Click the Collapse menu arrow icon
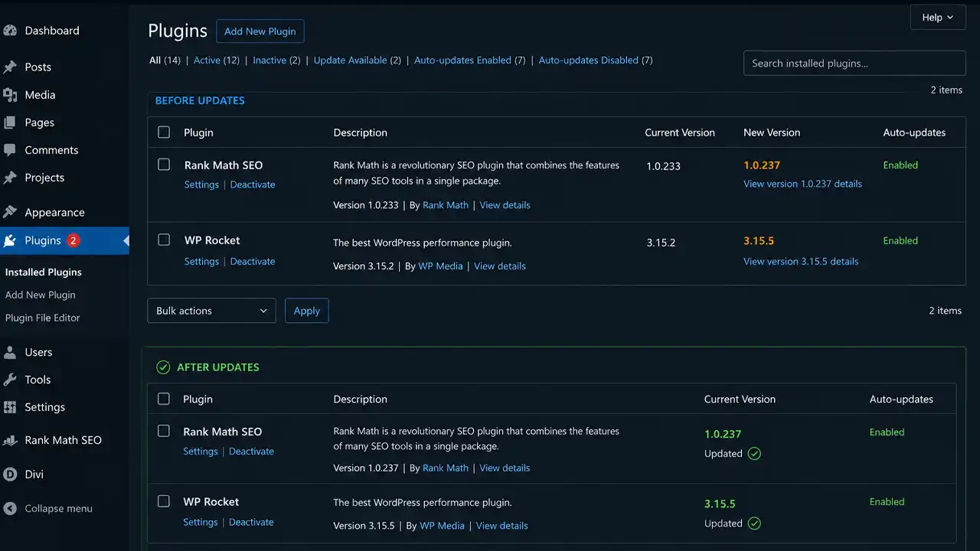980x551 pixels. click(10, 508)
